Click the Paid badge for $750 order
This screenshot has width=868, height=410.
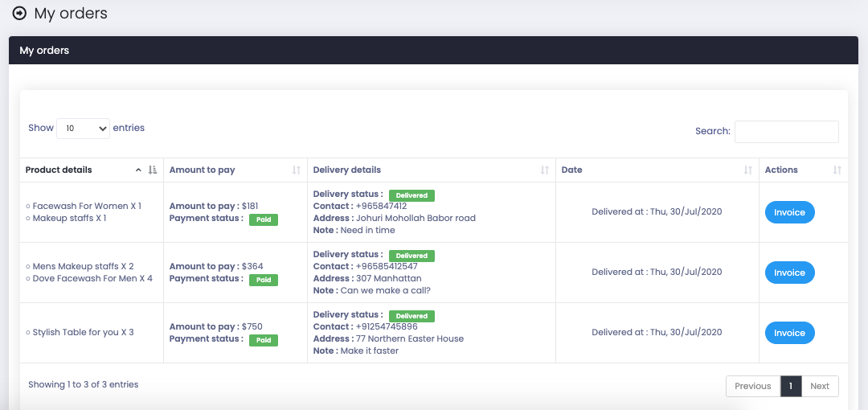point(264,340)
